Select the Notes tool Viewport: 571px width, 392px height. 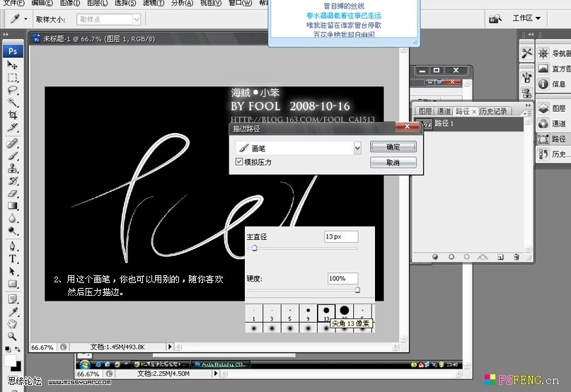click(12, 299)
